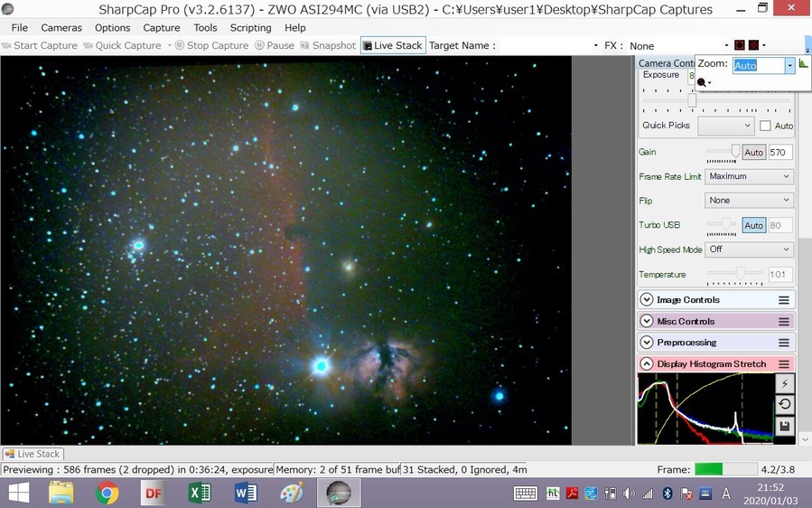Viewport: 812px width, 508px height.
Task: Click Stop Capture in the toolbar
Action: click(211, 45)
